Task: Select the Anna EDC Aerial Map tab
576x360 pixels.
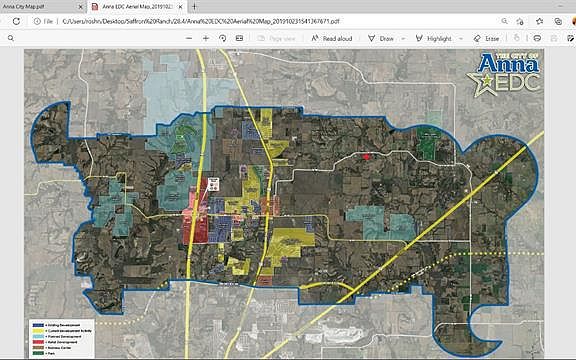Action: (x=138, y=7)
